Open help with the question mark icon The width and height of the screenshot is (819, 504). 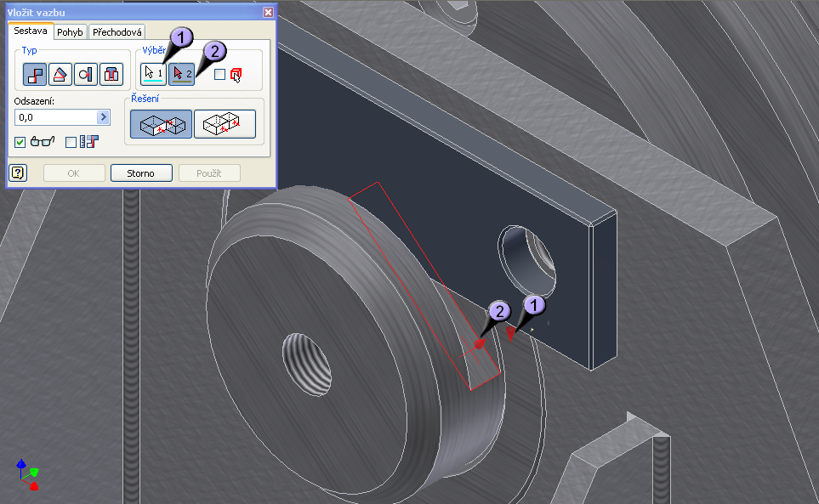18,173
